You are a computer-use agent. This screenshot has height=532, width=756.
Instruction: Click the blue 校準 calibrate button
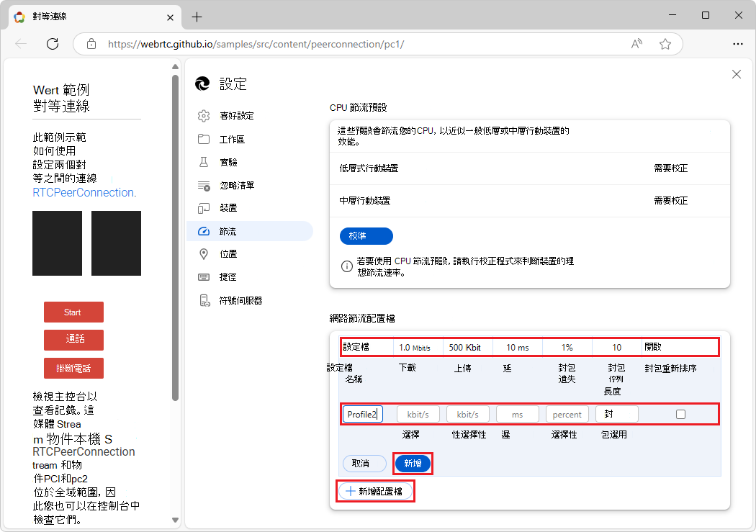(x=366, y=236)
